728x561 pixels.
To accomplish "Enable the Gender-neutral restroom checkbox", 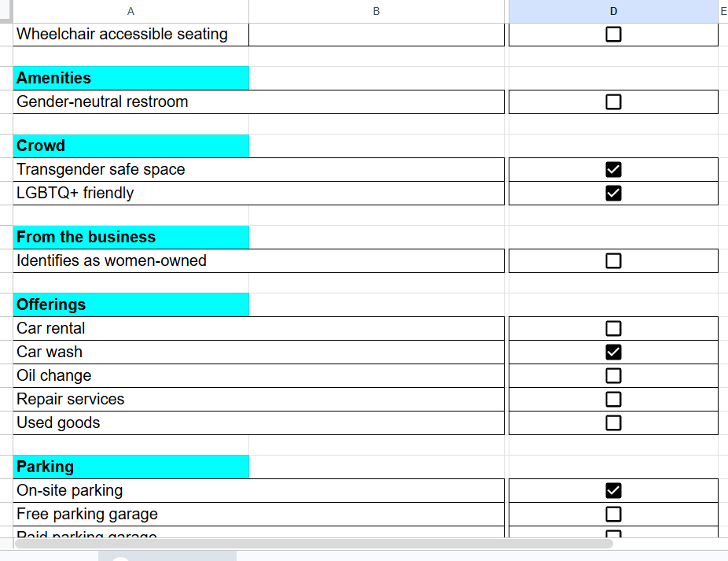I will point(613,102).
